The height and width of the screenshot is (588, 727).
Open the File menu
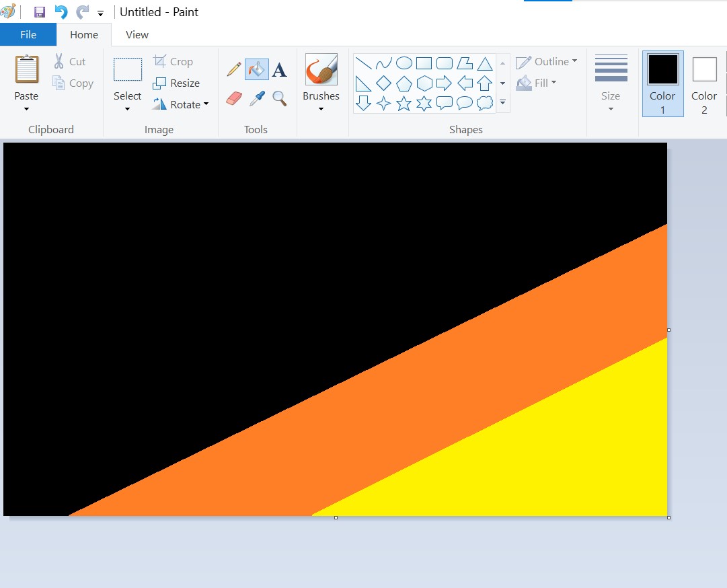28,35
